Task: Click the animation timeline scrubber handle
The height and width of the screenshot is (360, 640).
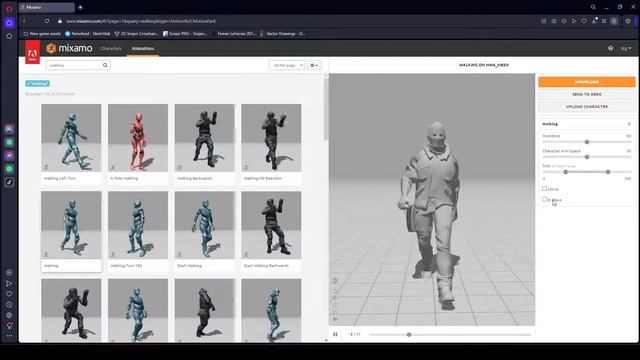Action: (x=409, y=335)
